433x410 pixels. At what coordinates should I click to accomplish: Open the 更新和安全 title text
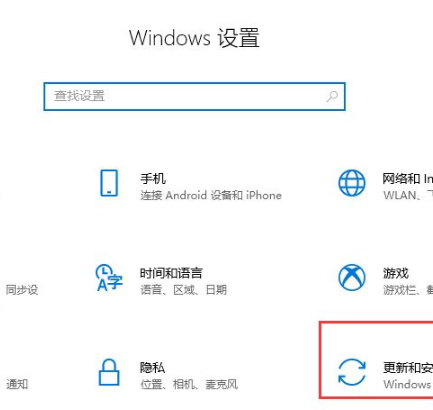click(x=408, y=368)
